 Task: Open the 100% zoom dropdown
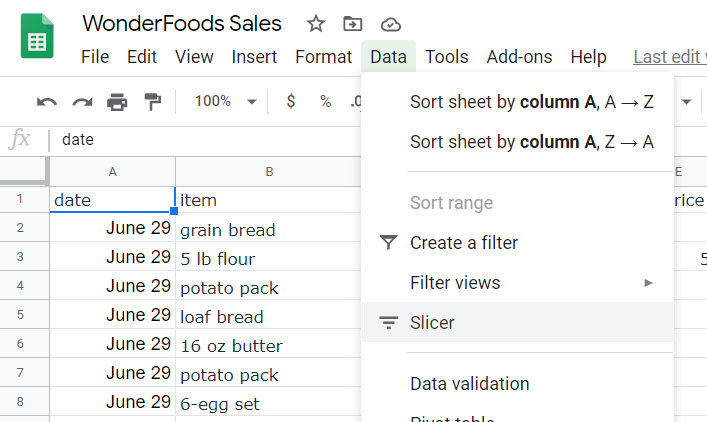pyautogui.click(x=225, y=101)
